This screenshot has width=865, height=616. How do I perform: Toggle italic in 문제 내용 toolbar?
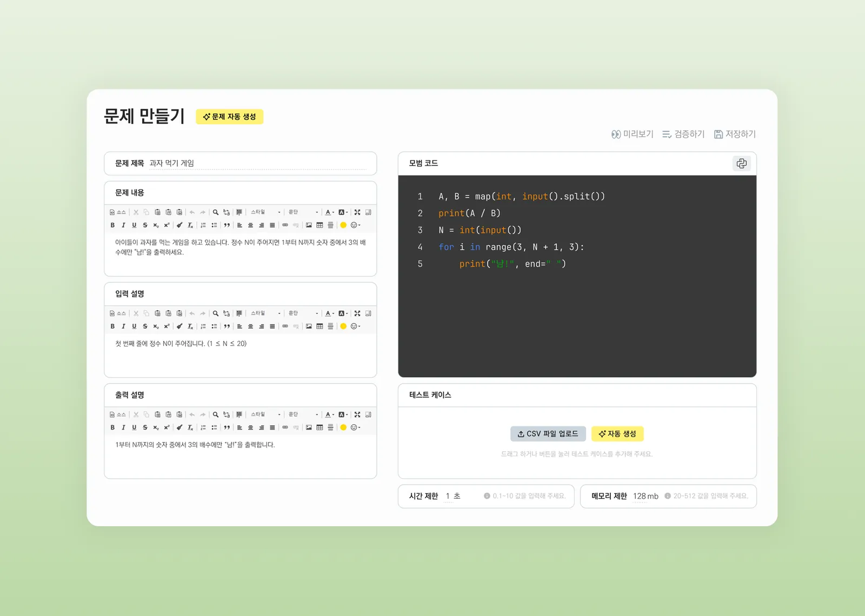[123, 225]
